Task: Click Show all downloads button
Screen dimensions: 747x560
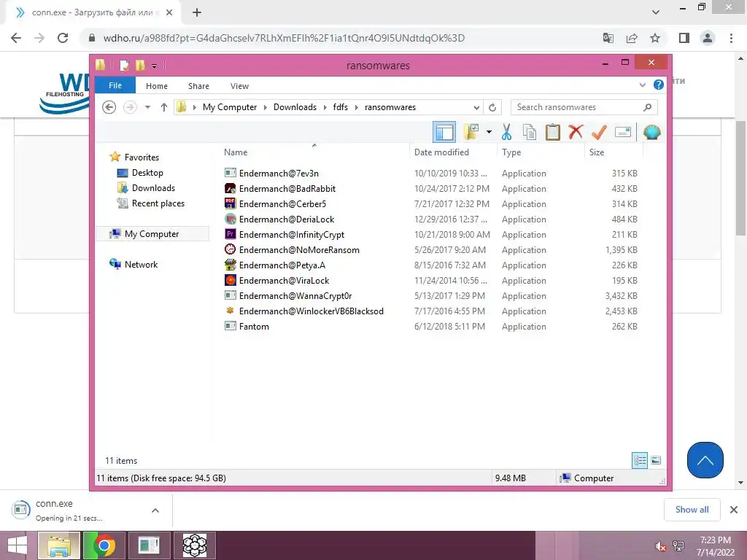Action: click(692, 510)
